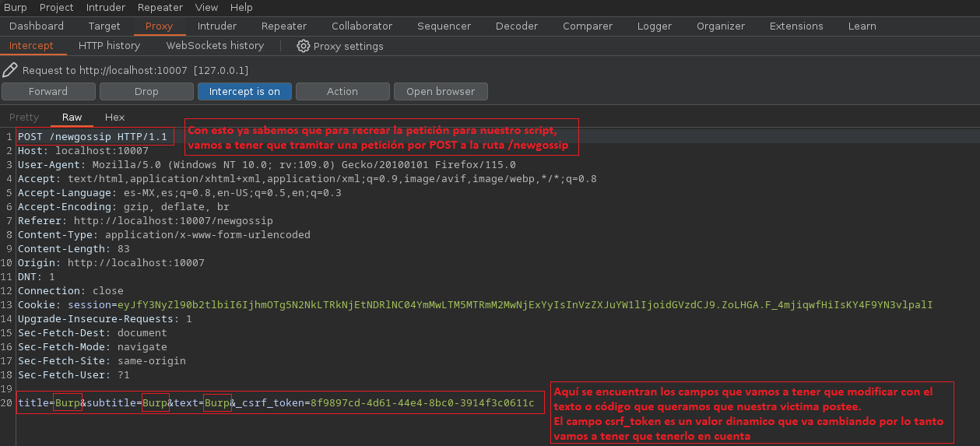Launch Burp's embedded browser with Open browser
The image size is (980, 446).
click(440, 91)
